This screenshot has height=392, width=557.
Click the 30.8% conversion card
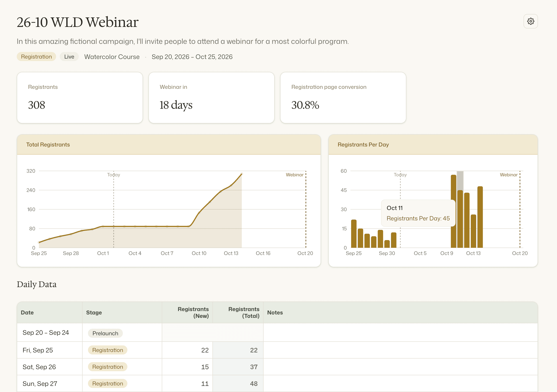point(343,98)
